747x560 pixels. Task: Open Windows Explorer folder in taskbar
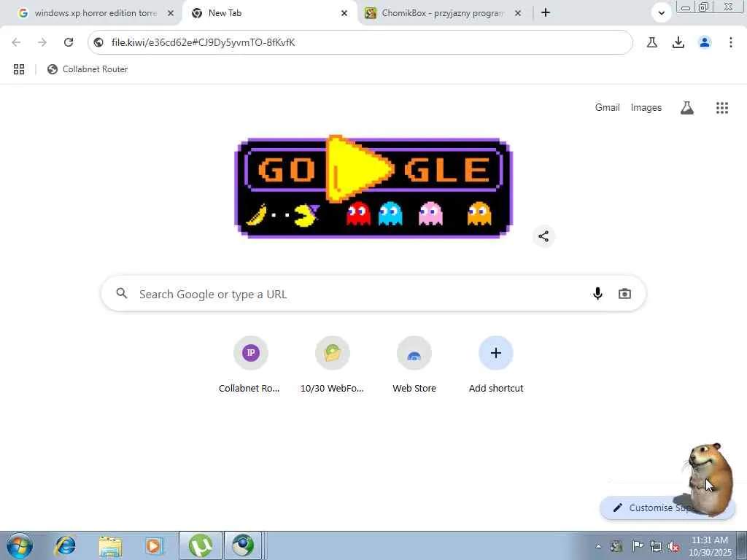click(110, 545)
